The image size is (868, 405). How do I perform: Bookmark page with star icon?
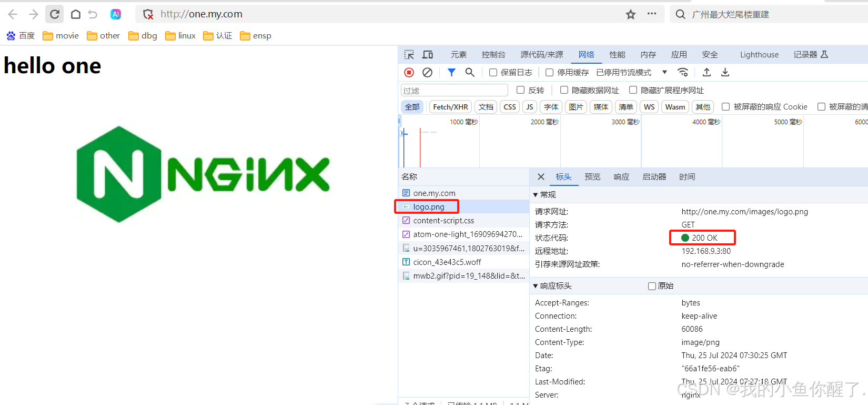click(x=631, y=14)
